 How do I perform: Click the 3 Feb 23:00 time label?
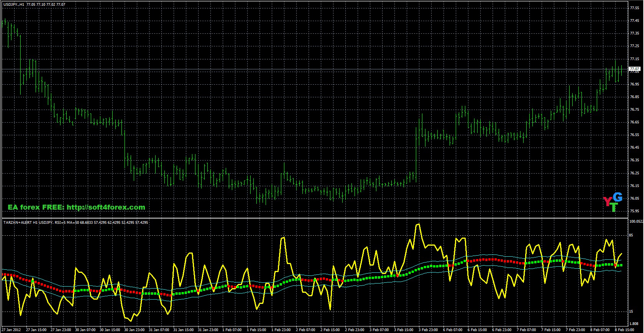point(428,330)
